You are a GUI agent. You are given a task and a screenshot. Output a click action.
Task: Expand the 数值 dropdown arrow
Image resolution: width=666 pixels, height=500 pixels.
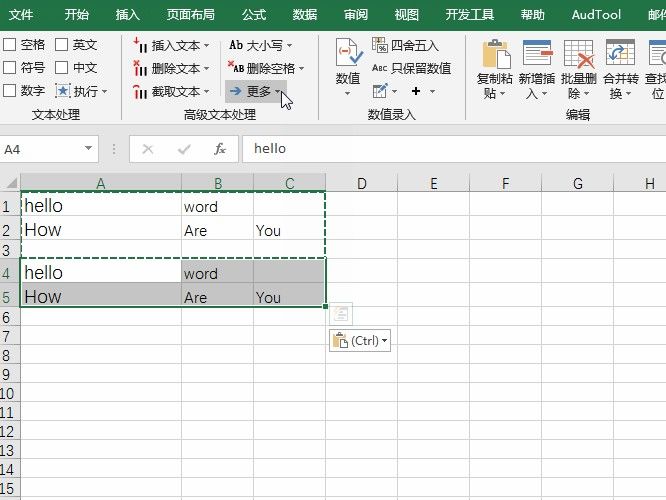[x=347, y=93]
